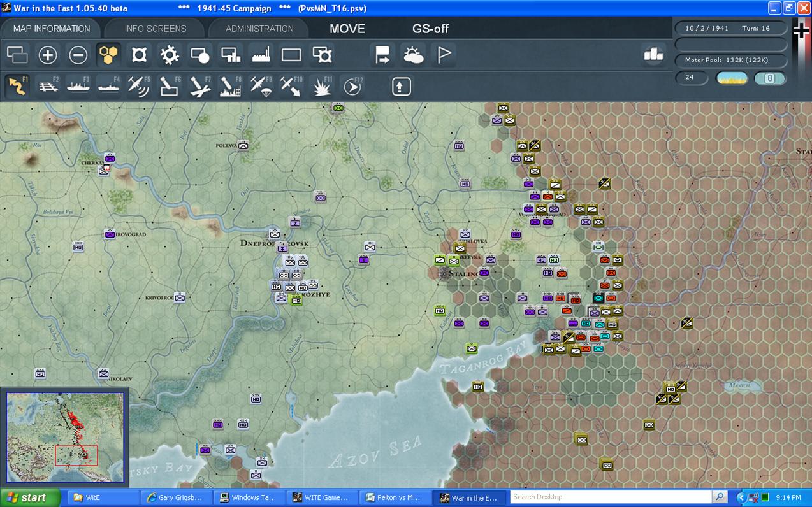Open the MAP INFORMATION tab
Viewport: 812px width, 507px height.
click(x=52, y=29)
